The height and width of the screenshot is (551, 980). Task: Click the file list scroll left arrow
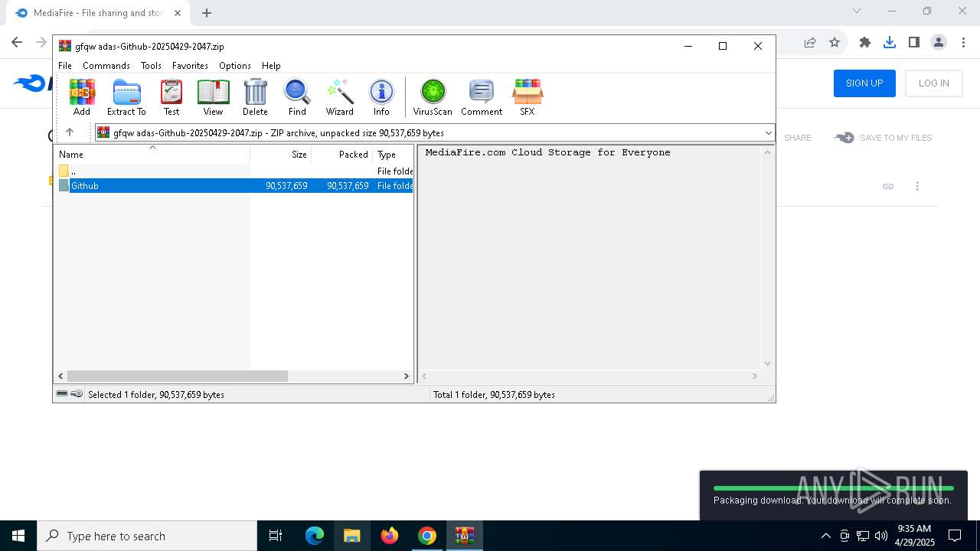tap(61, 376)
